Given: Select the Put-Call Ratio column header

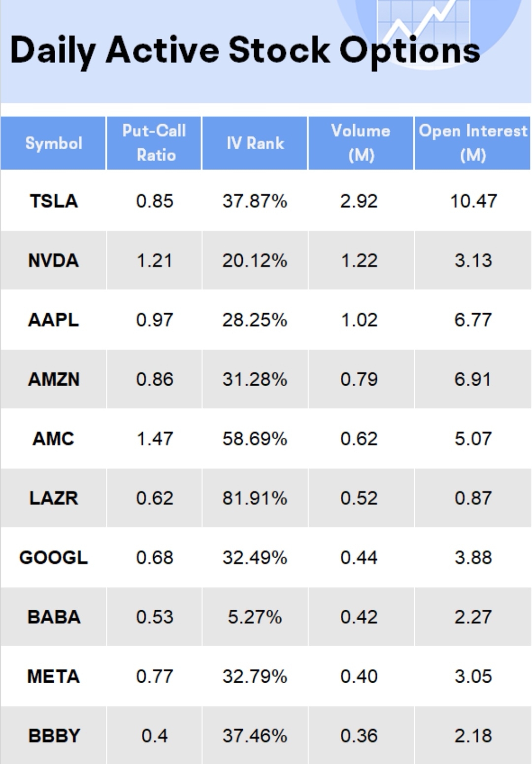Looking at the screenshot, I should [x=154, y=143].
